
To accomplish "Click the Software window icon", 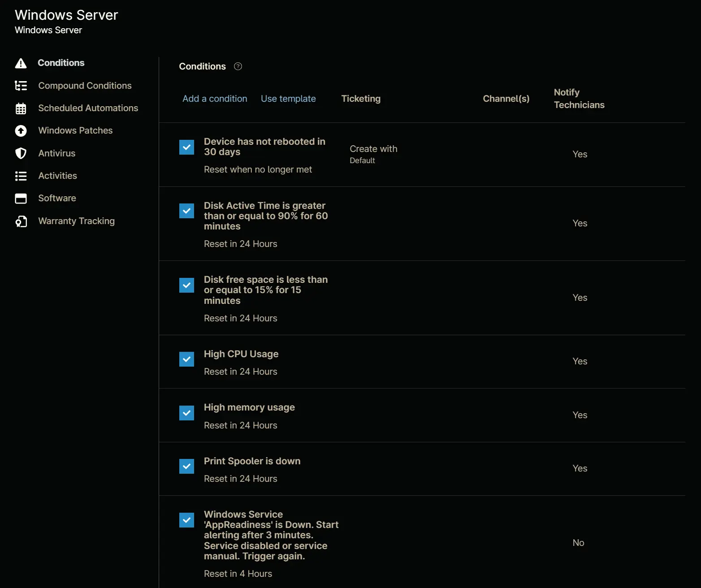I will tap(21, 199).
